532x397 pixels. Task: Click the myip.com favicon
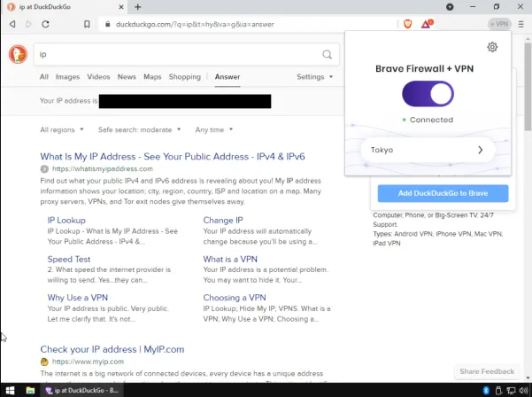(44, 362)
